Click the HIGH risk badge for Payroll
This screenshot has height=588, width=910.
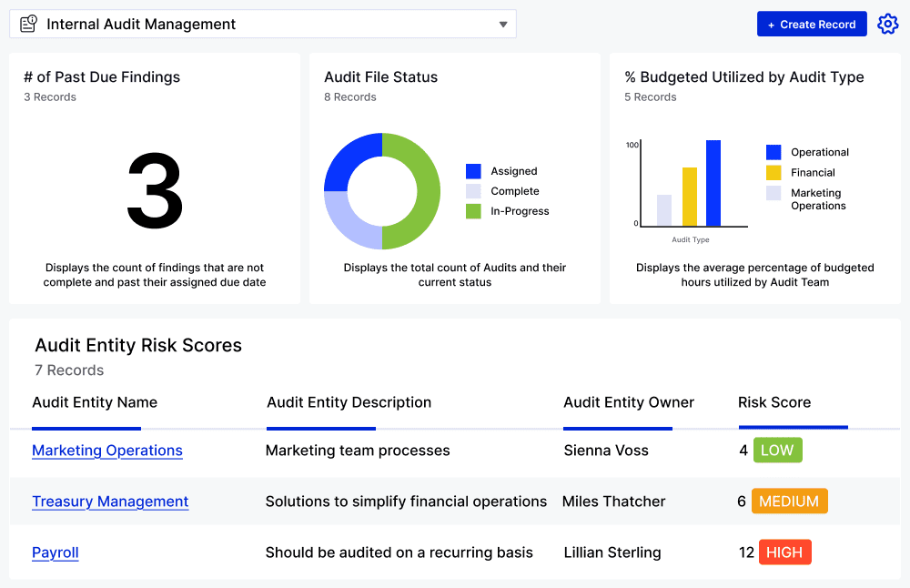[784, 552]
